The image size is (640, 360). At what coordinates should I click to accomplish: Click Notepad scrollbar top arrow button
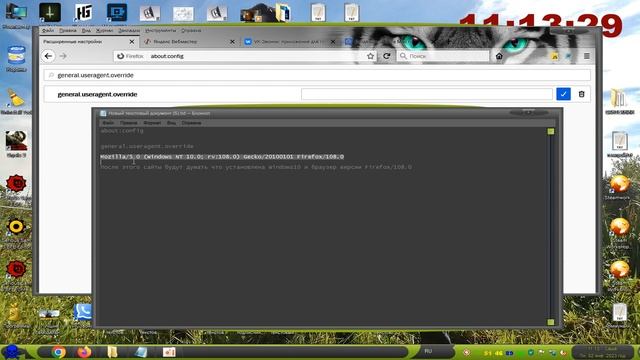(x=551, y=131)
